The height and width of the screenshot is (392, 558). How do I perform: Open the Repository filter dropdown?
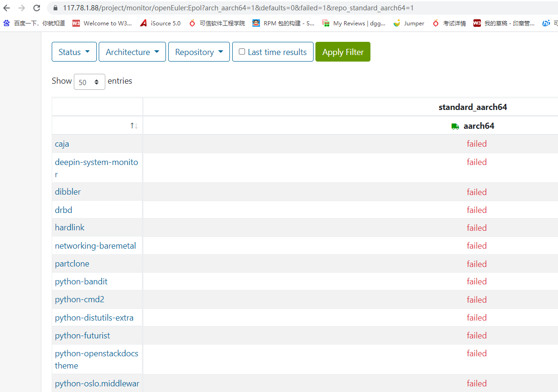coord(199,52)
